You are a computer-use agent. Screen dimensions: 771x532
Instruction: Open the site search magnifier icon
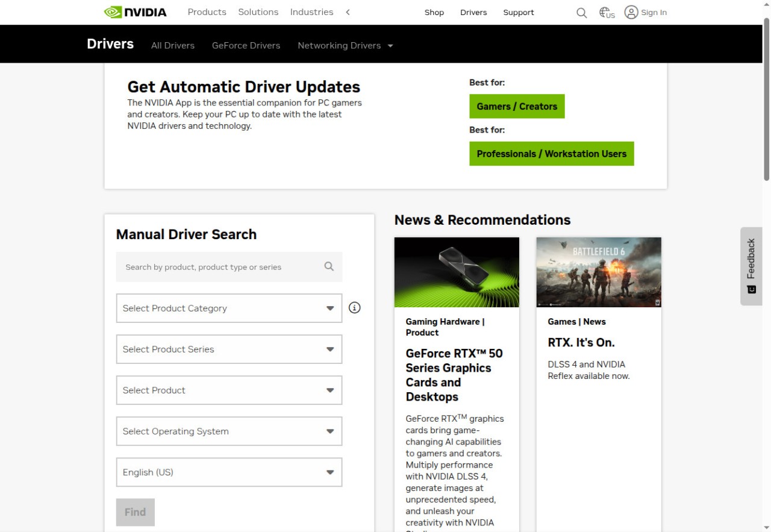click(581, 13)
